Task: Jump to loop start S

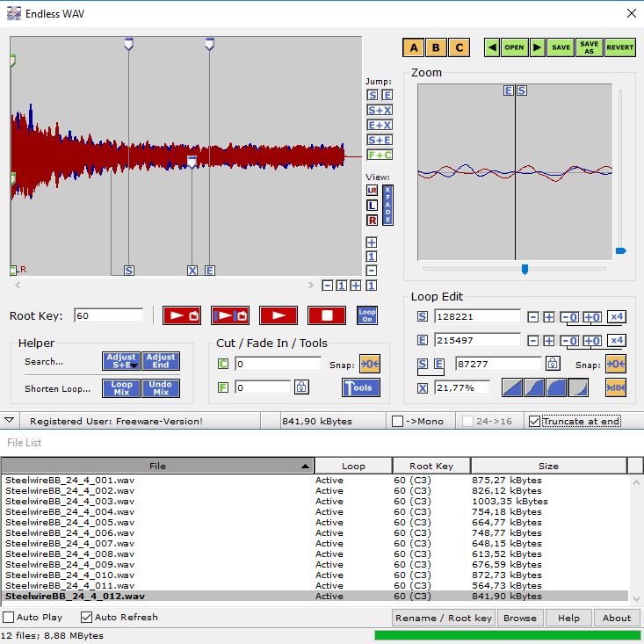Action: [373, 95]
